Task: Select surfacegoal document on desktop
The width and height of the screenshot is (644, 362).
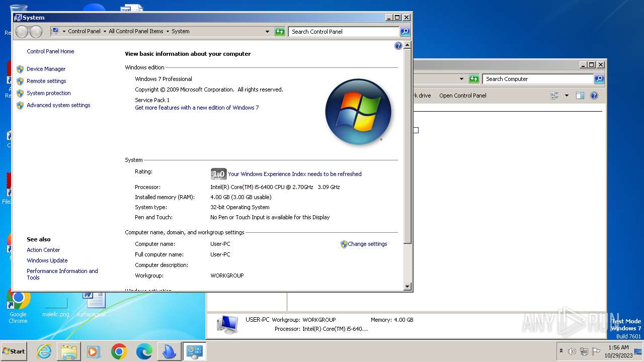Action: tap(94, 304)
